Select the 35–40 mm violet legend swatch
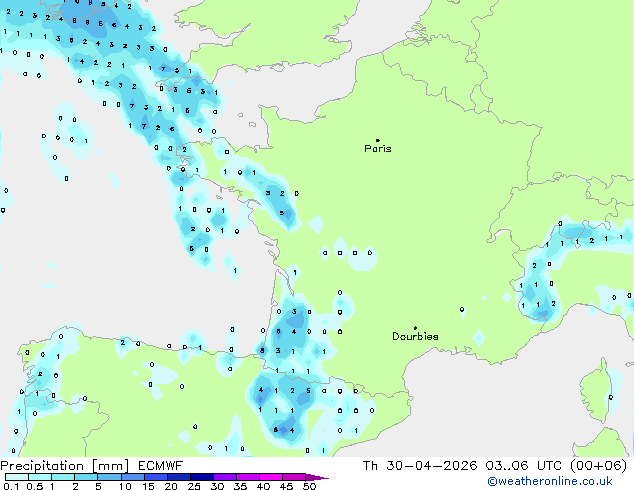634x490 pixels. click(x=248, y=477)
